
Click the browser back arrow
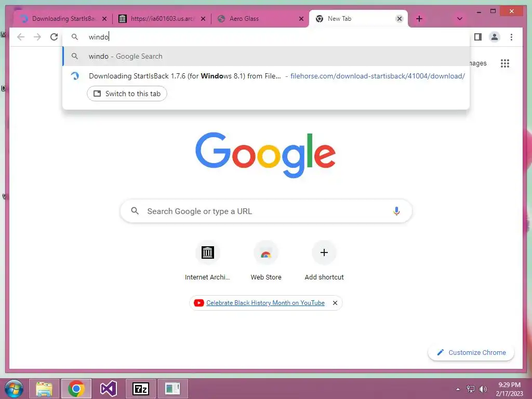tap(21, 37)
